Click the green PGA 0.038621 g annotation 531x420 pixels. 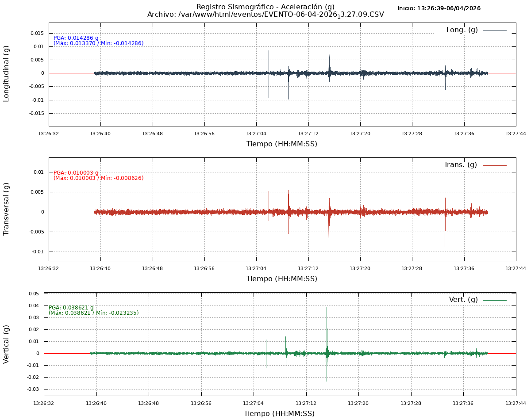click(71, 308)
